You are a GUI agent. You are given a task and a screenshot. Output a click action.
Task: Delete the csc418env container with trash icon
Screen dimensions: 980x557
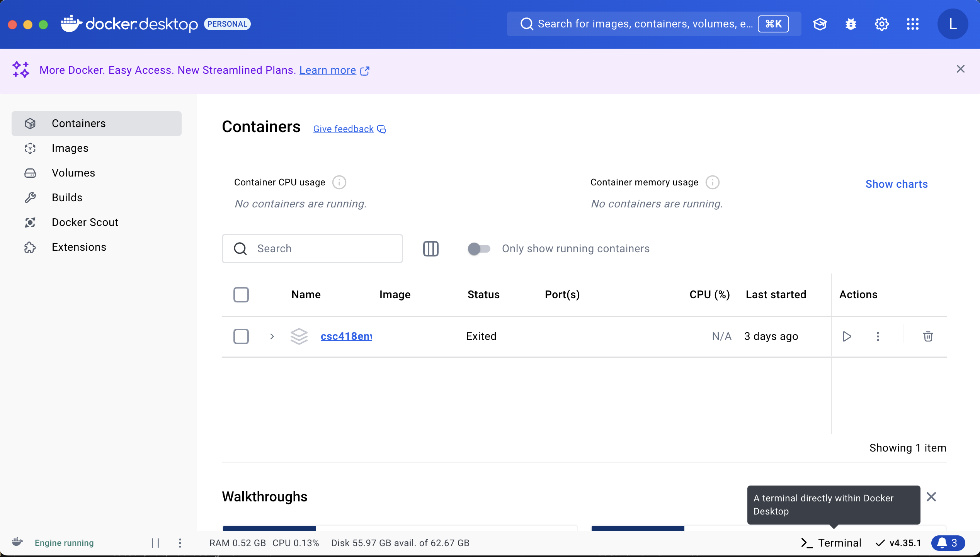(x=928, y=336)
